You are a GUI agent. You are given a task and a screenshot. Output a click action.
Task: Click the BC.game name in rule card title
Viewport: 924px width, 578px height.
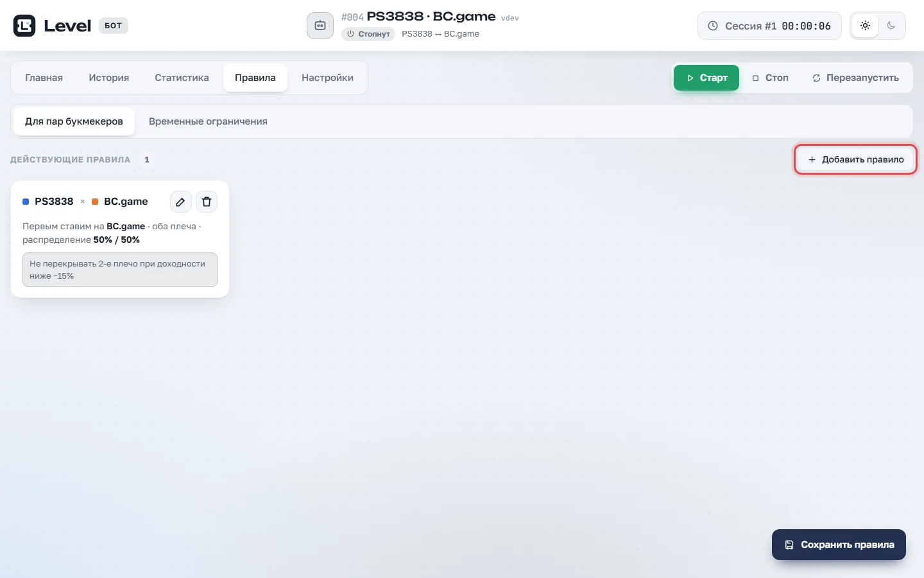[126, 202]
